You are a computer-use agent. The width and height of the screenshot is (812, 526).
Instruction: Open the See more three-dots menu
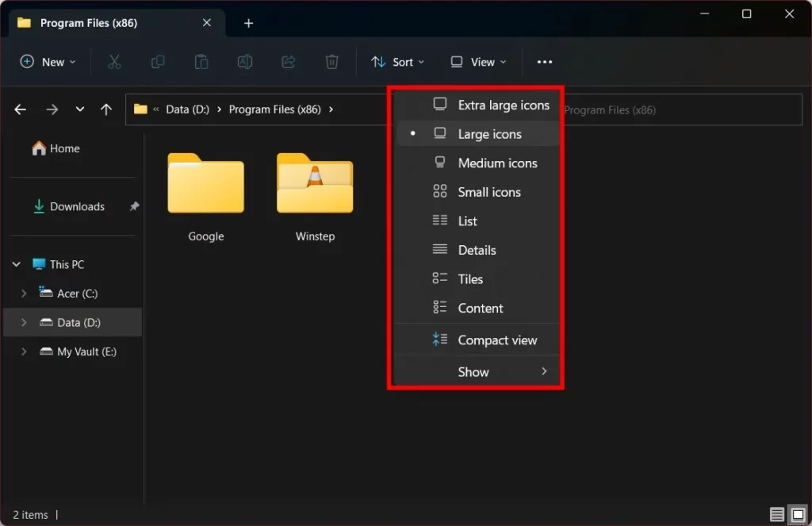click(544, 62)
